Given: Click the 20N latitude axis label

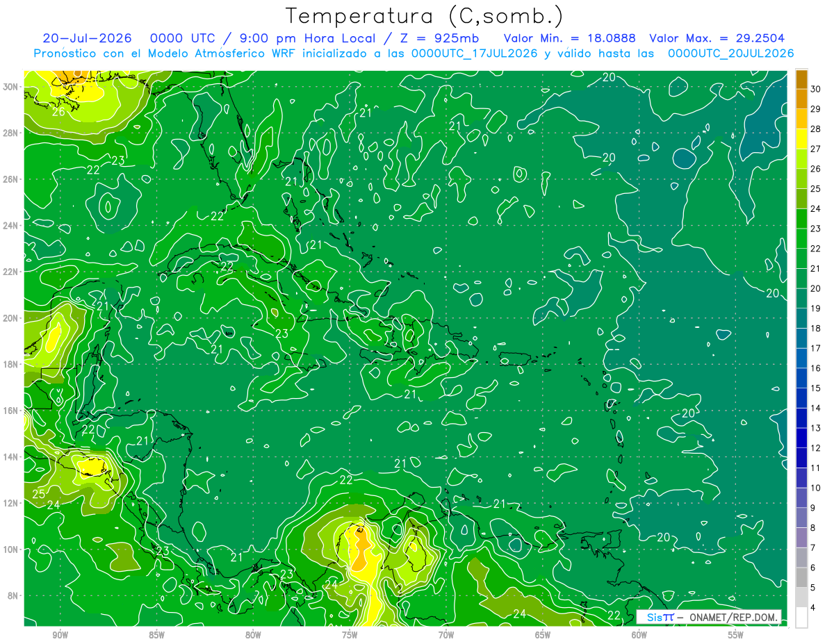Looking at the screenshot, I should (x=10, y=318).
